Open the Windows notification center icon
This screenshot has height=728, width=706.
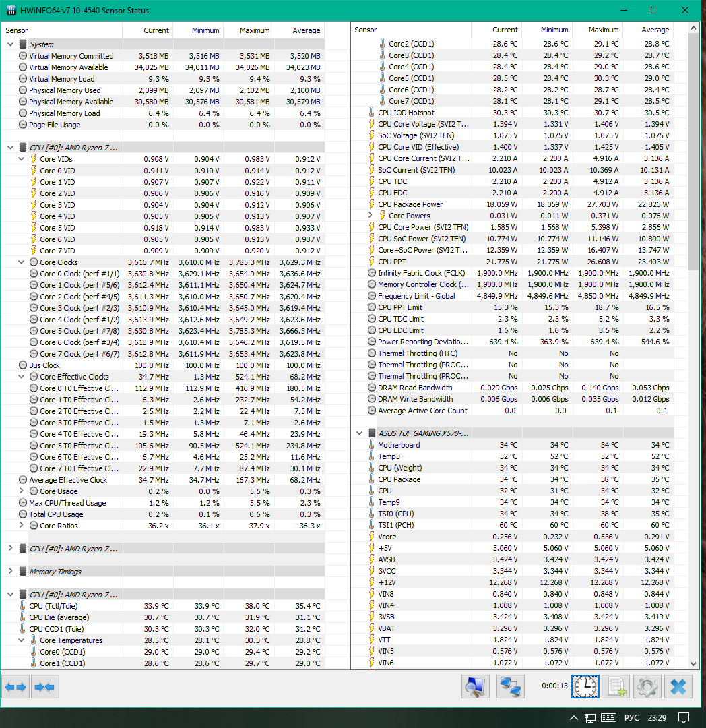click(684, 717)
